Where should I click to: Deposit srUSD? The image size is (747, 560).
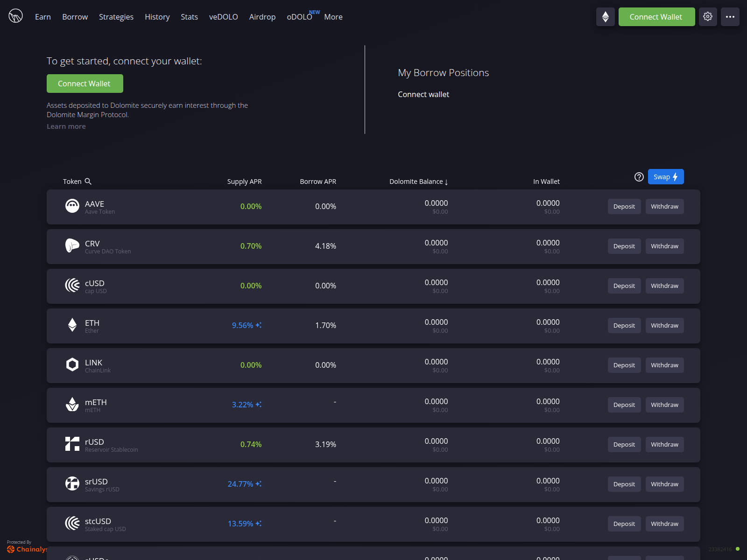(x=624, y=484)
